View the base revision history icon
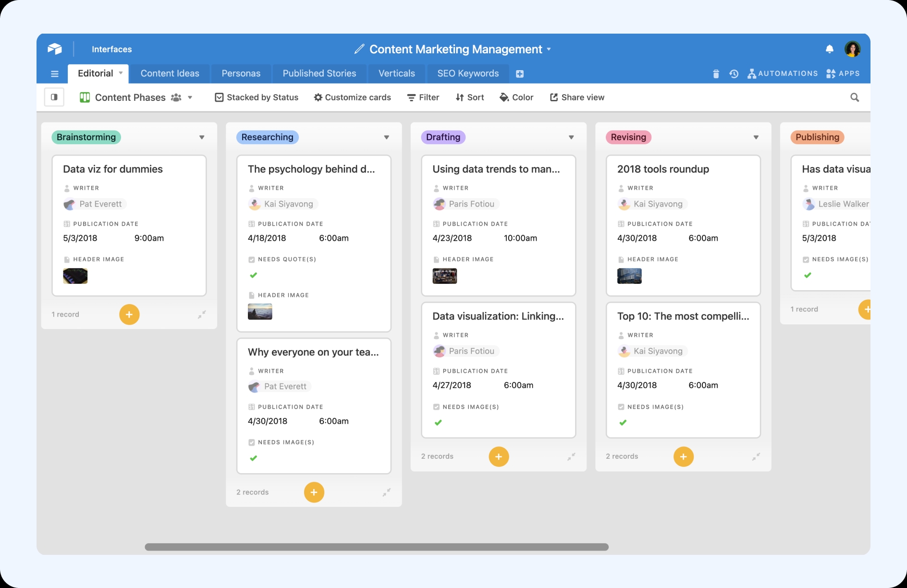907x588 pixels. pos(734,73)
